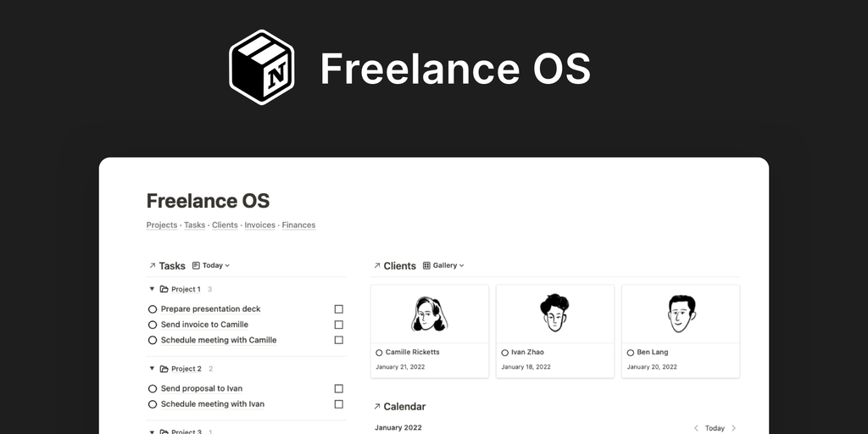Click the Project 1 folder icon
This screenshot has width=868, height=434.
pyautogui.click(x=164, y=289)
